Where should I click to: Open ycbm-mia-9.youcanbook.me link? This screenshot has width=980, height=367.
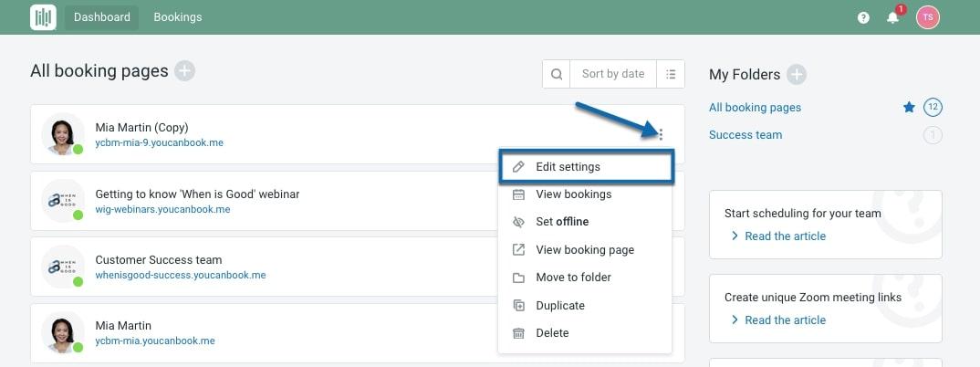(x=160, y=143)
